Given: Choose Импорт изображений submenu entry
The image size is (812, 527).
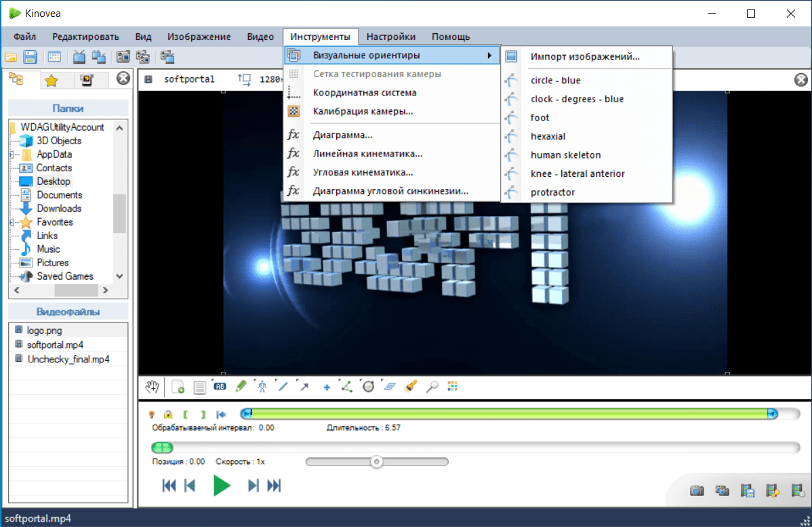Looking at the screenshot, I should click(x=586, y=56).
